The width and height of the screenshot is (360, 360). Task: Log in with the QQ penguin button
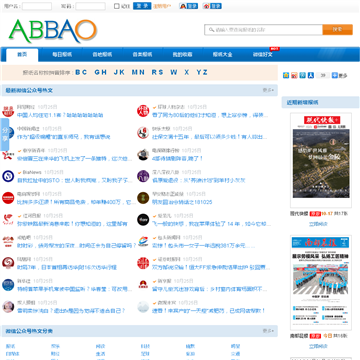click(x=188, y=6)
